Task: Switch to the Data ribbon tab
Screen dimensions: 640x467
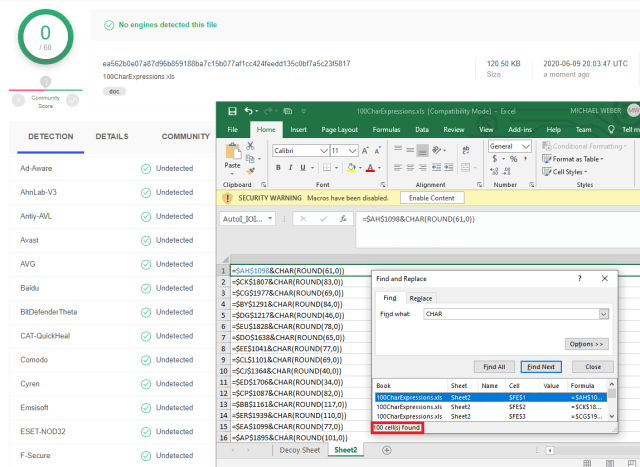Action: tap(422, 130)
